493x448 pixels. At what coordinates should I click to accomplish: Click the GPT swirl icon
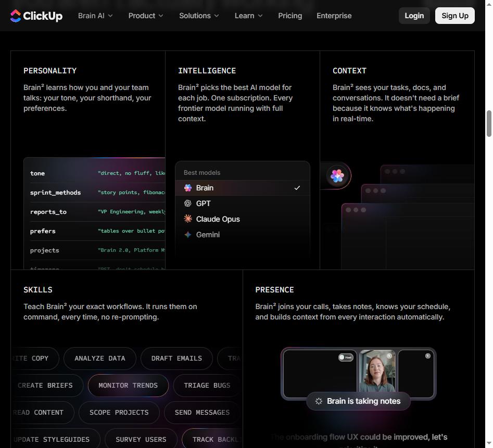coord(188,203)
